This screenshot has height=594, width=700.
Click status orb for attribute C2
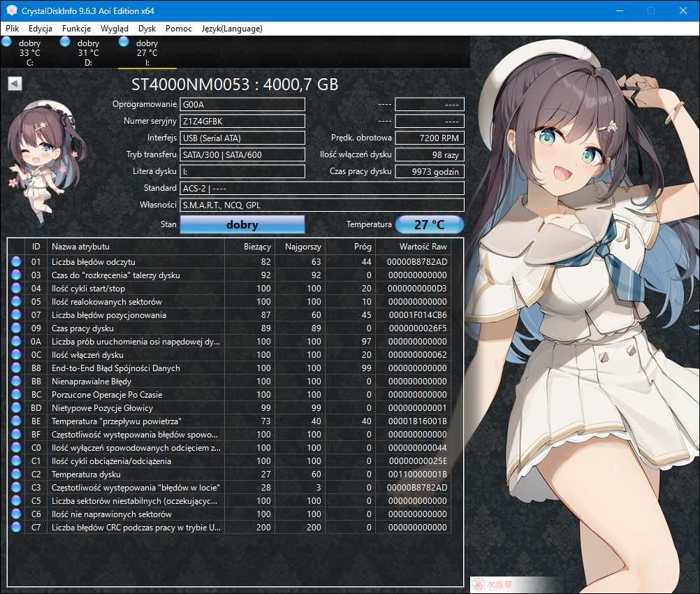coord(16,475)
